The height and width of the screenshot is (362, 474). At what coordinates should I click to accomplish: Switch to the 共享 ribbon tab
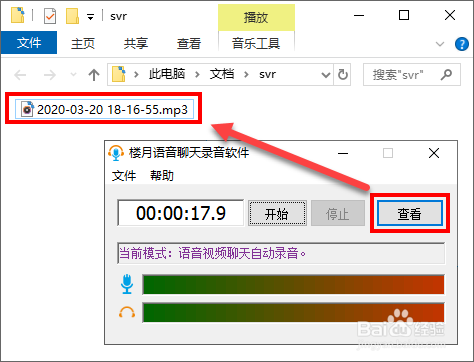pos(135,43)
